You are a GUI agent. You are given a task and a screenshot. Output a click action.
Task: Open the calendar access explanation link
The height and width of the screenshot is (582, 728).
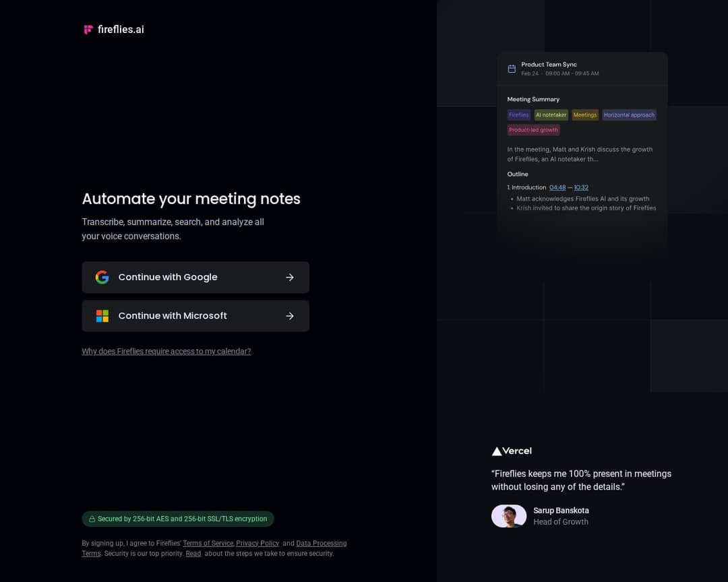click(x=166, y=352)
